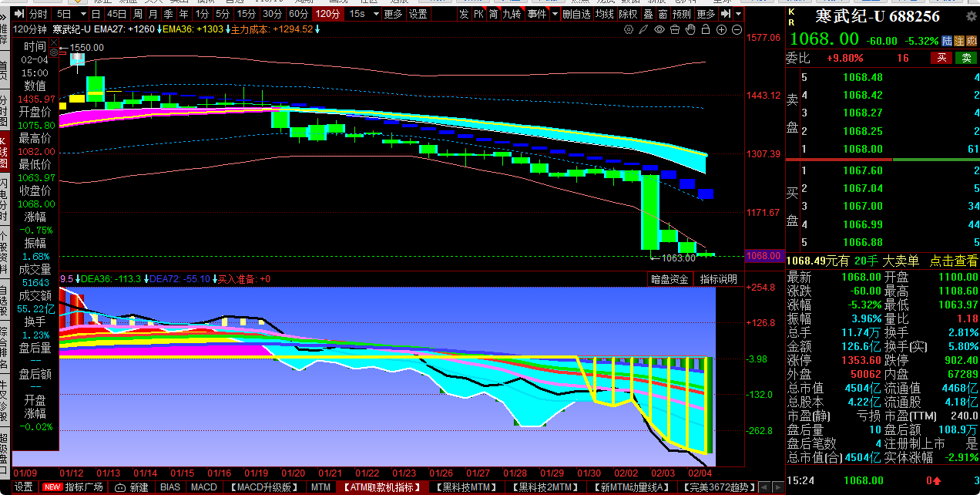This screenshot has width=980, height=495.
Task: Open the toolbox briefcase icon above the chart
Action: pyautogui.click(x=675, y=29)
